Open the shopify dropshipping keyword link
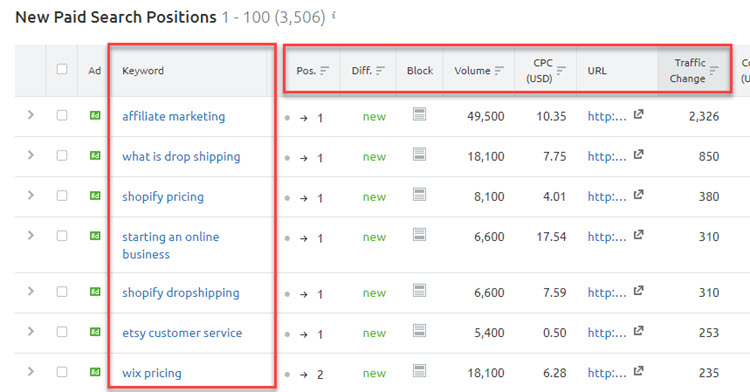 (180, 293)
